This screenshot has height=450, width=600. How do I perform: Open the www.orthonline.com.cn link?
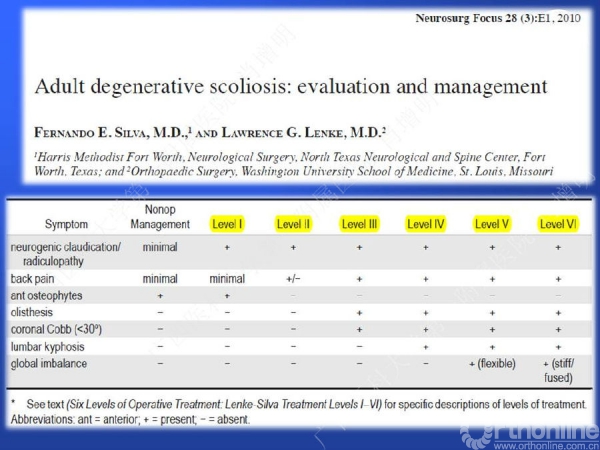pos(546,445)
